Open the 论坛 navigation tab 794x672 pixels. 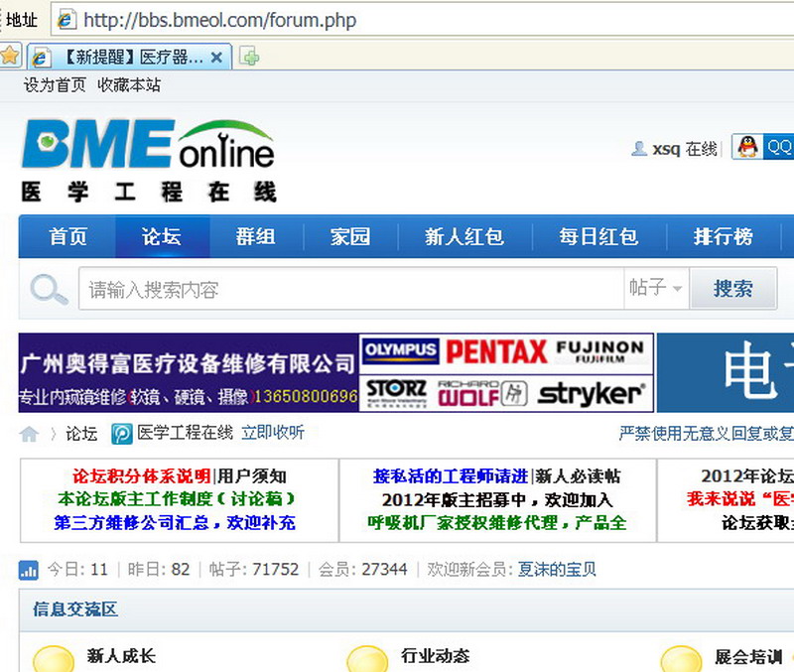point(162,237)
